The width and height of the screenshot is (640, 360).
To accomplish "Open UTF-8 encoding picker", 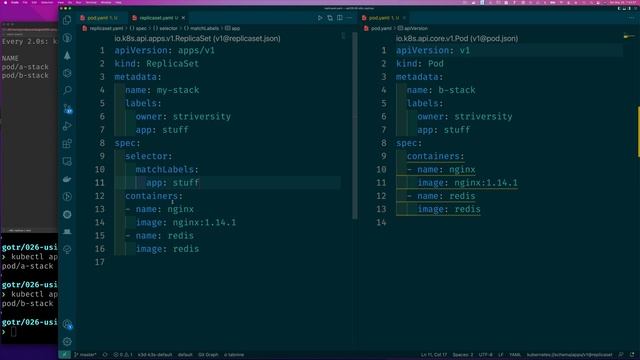I will (x=486, y=355).
